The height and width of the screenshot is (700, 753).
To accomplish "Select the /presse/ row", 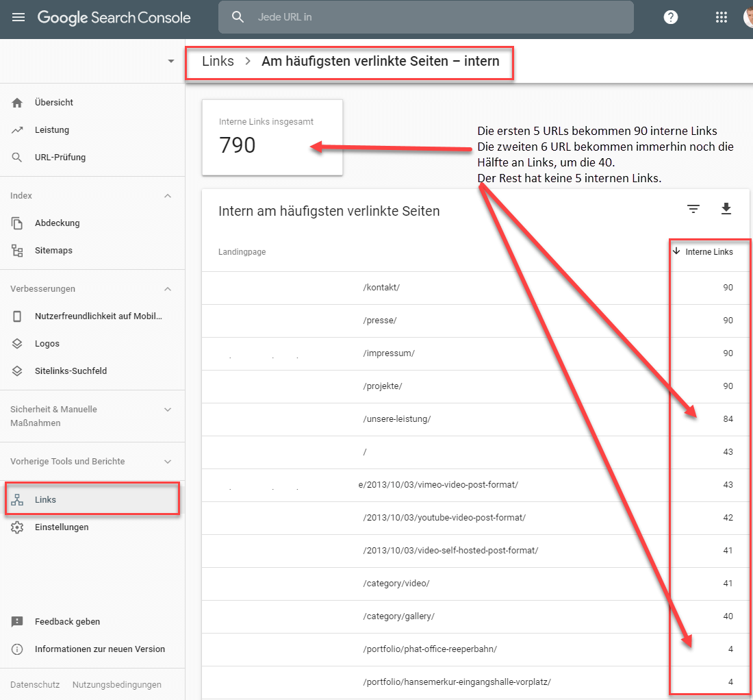I will [476, 321].
